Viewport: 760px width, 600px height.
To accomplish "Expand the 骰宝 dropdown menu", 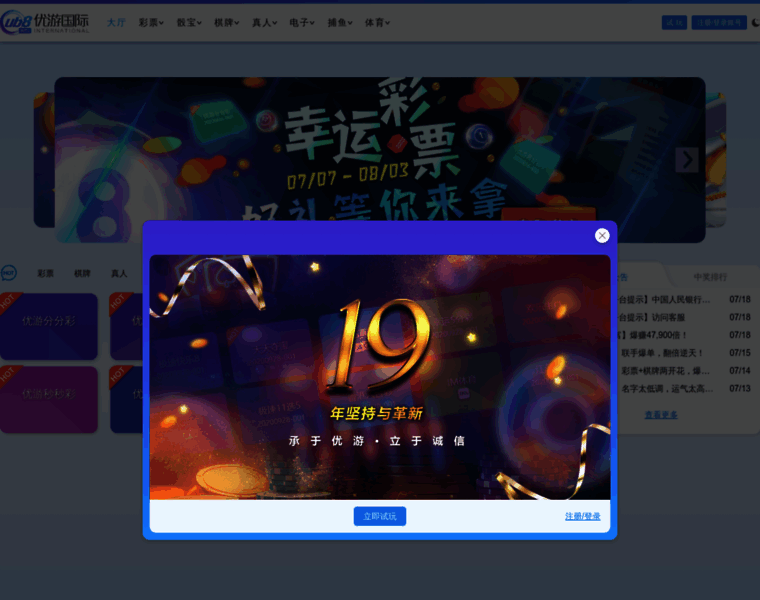I will 189,22.
